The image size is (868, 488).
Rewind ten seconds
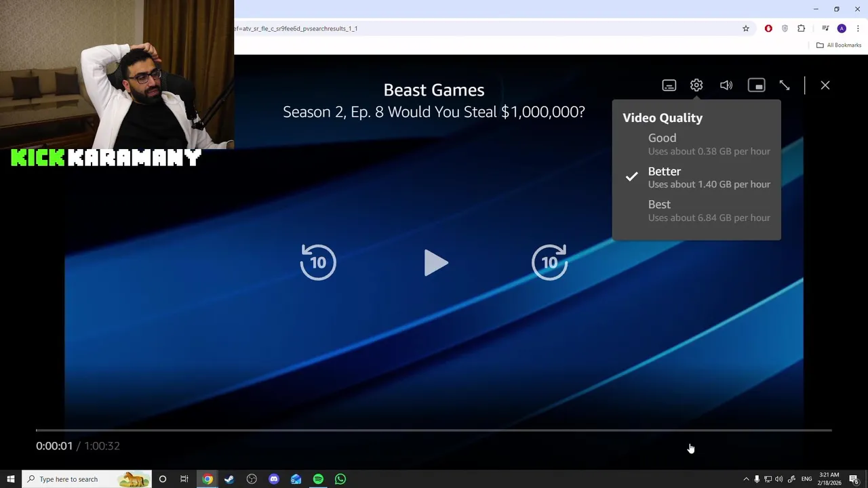click(318, 262)
